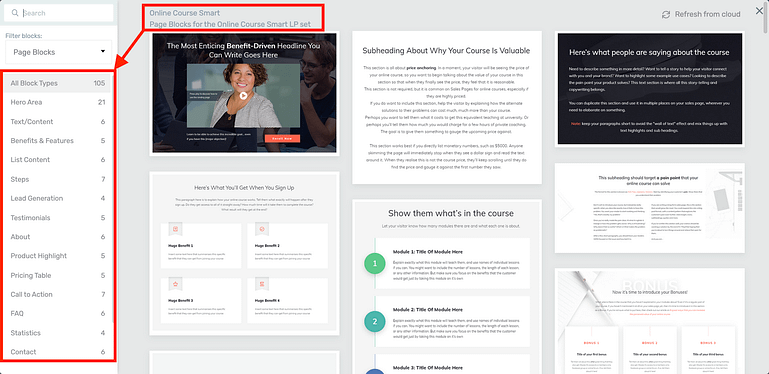Viewport: 769px width, 374px height.
Task: Close the block library with X
Action: pos(759,11)
